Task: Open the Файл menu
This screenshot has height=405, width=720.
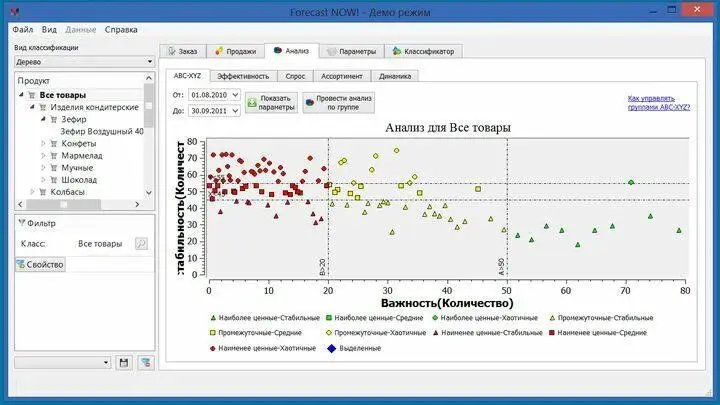Action: (22, 30)
